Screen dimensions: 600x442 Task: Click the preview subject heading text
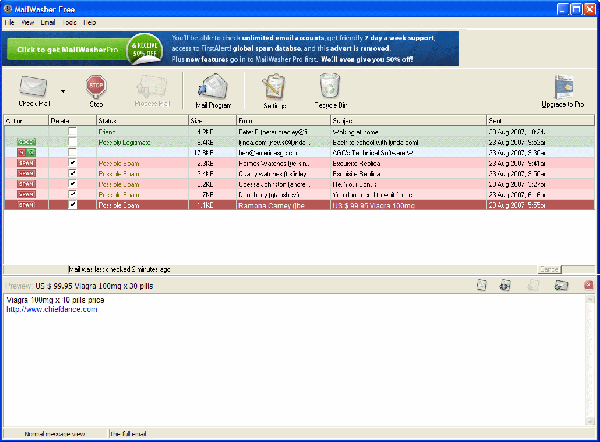pos(94,286)
